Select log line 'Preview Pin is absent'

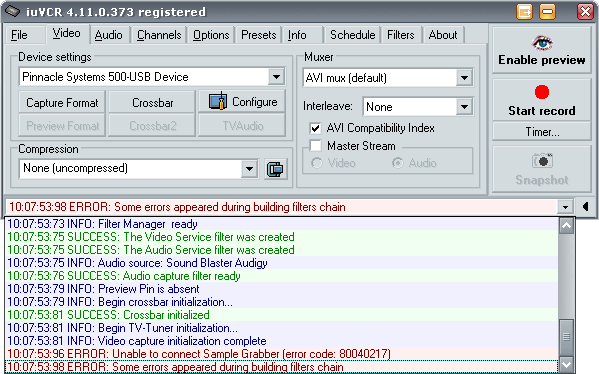tap(282, 289)
